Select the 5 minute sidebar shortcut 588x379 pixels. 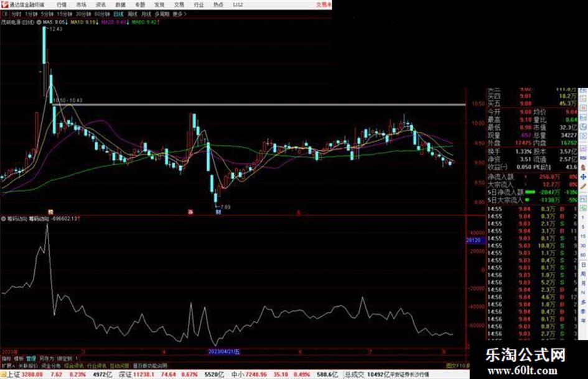coord(583,227)
